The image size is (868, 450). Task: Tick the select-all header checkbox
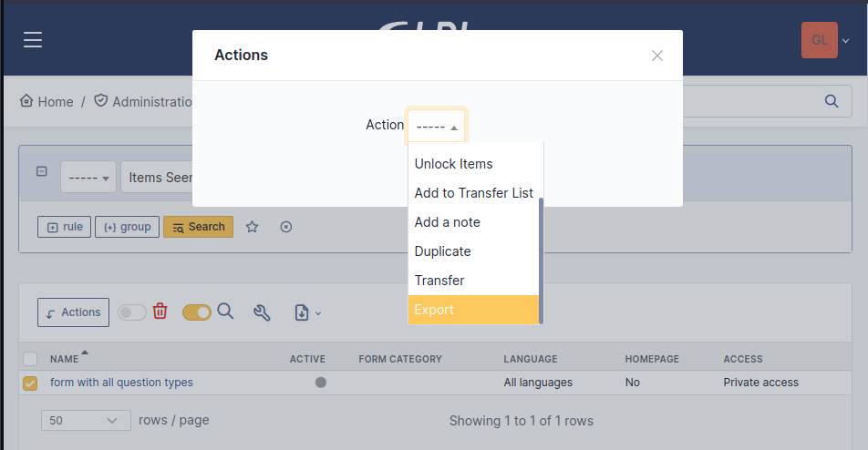pyautogui.click(x=30, y=359)
